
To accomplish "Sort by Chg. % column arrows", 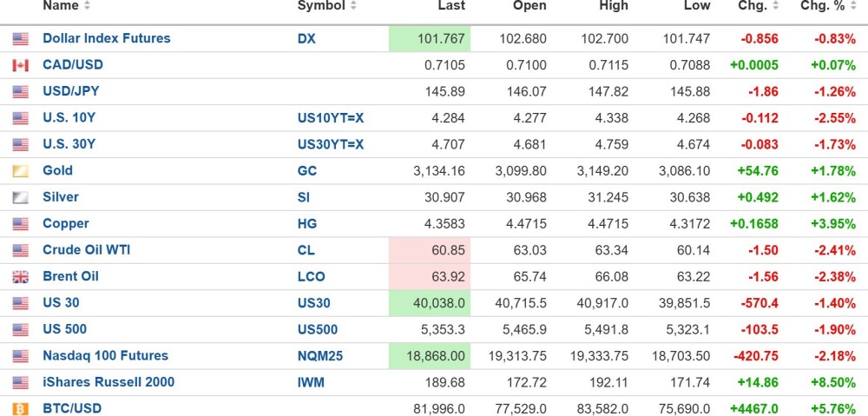I will point(852,6).
